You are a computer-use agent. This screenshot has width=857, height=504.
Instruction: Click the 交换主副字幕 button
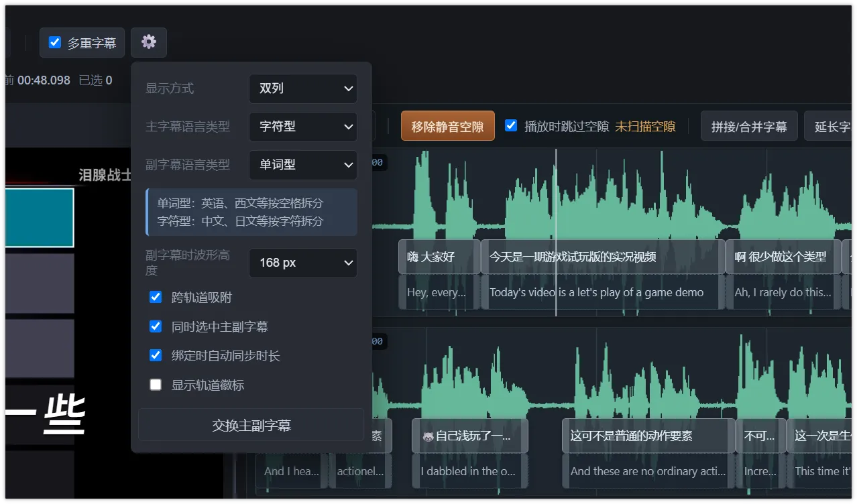(251, 425)
